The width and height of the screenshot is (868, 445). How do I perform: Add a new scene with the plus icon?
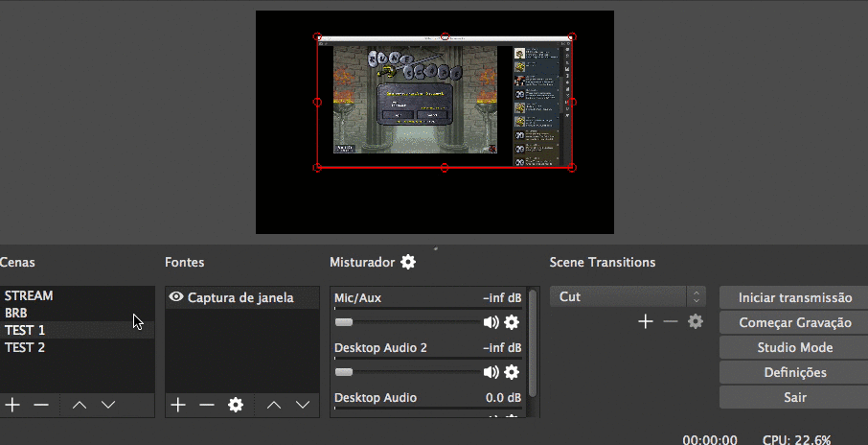coord(12,405)
